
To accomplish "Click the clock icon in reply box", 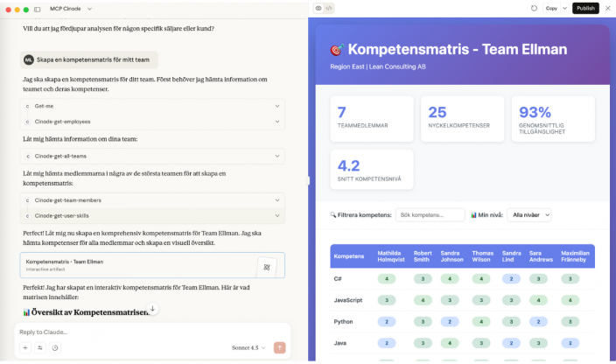I will (54, 347).
